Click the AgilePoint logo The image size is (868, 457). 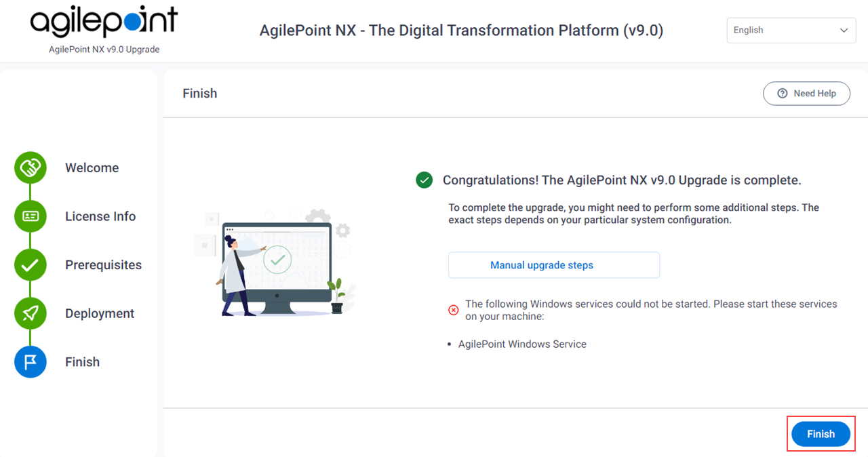(x=104, y=23)
